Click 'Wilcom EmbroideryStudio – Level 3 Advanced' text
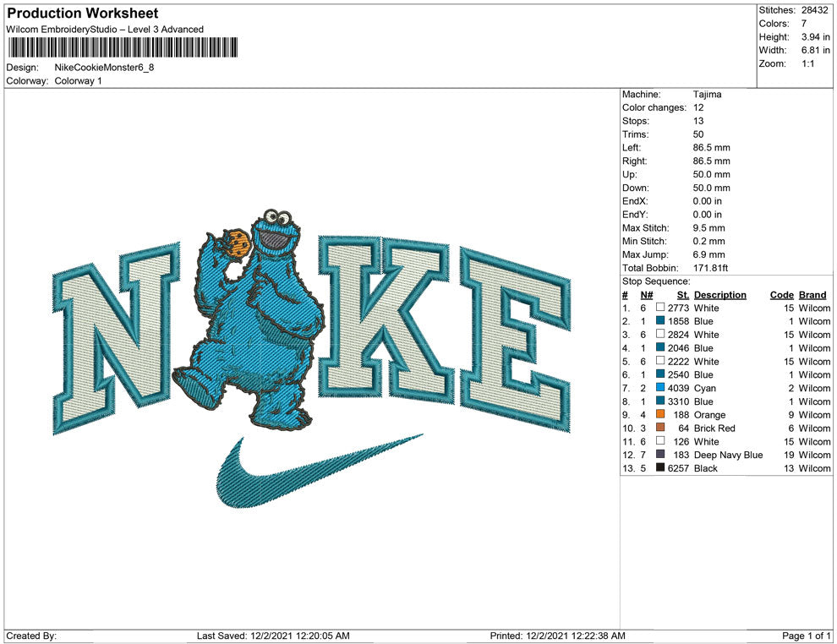The image size is (837, 644). coord(105,30)
